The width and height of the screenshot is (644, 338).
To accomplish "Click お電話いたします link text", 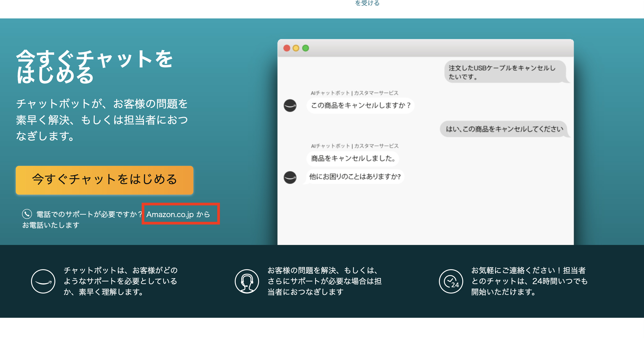I will 51,225.
